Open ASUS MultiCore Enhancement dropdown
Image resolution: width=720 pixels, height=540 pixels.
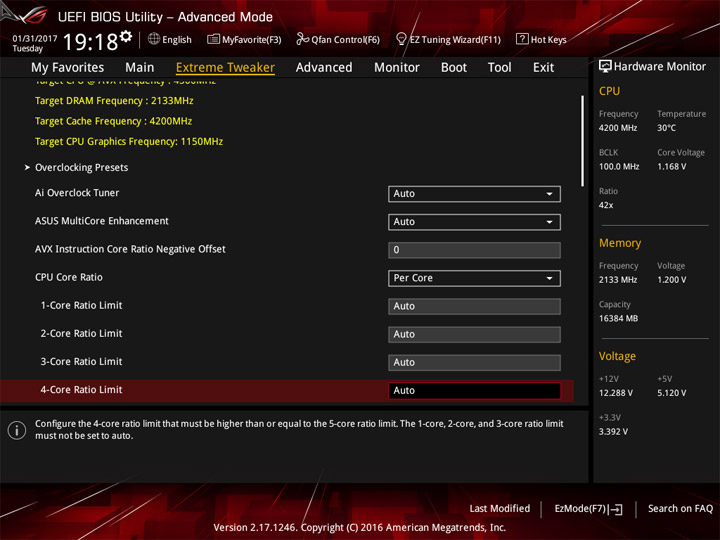pyautogui.click(x=474, y=222)
